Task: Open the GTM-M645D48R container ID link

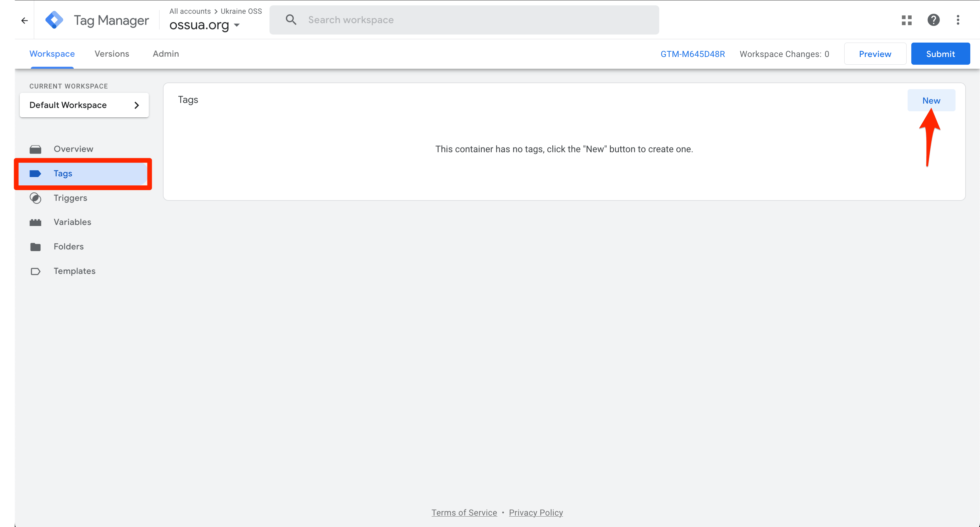Action: [692, 54]
